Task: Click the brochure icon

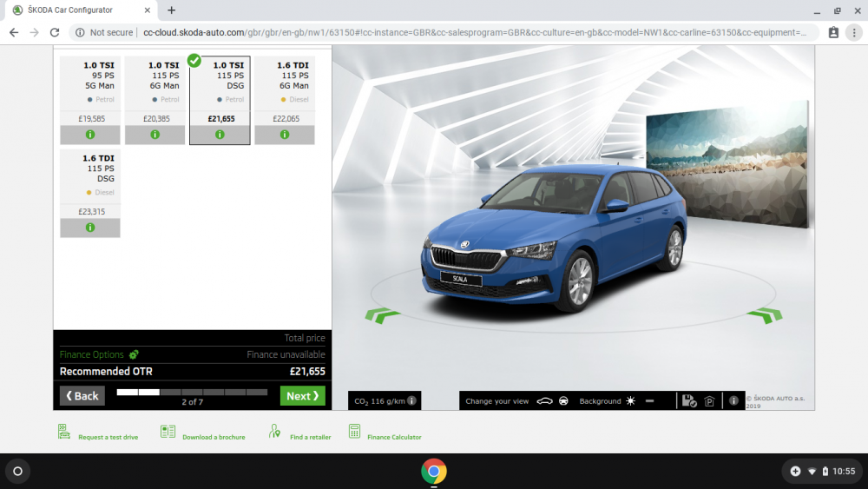Action: pos(168,432)
